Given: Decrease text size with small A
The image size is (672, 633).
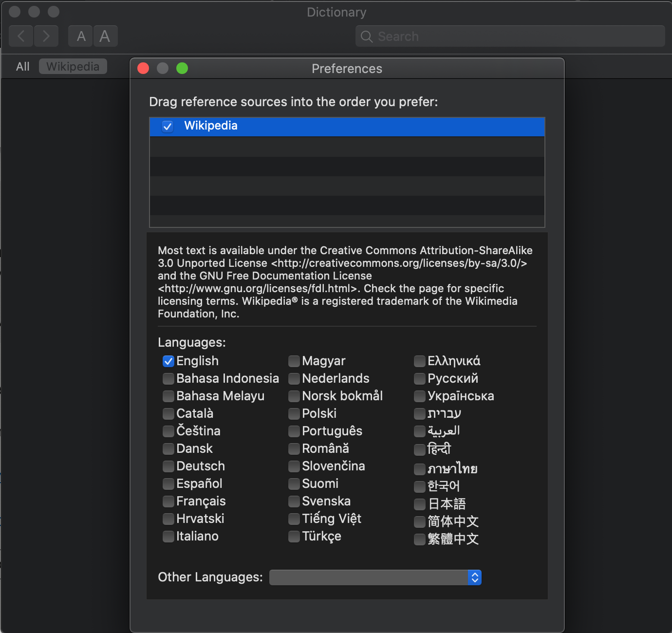Looking at the screenshot, I should (x=81, y=36).
